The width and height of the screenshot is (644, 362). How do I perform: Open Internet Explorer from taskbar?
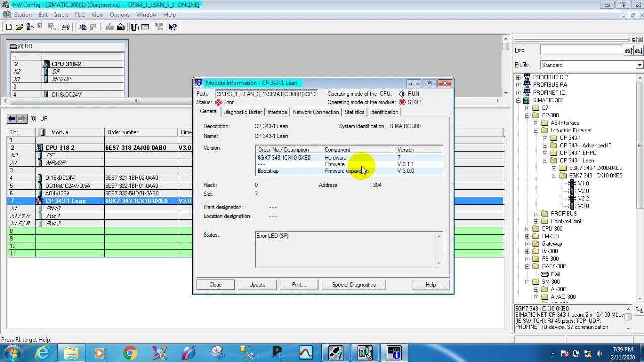[x=42, y=353]
